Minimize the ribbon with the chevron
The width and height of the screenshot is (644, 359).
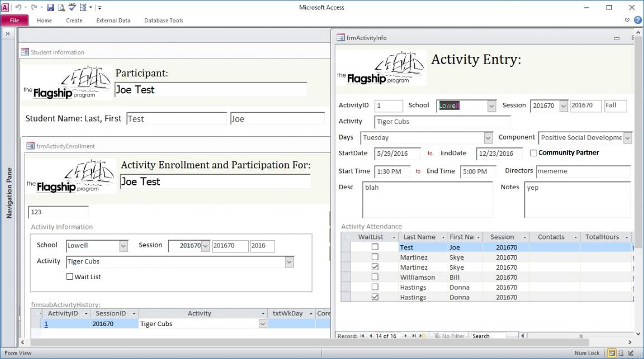point(627,20)
